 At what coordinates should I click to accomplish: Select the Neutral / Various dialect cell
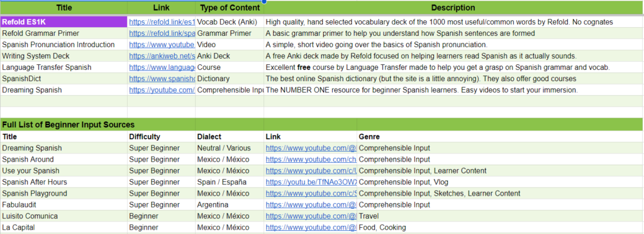pyautogui.click(x=230, y=148)
